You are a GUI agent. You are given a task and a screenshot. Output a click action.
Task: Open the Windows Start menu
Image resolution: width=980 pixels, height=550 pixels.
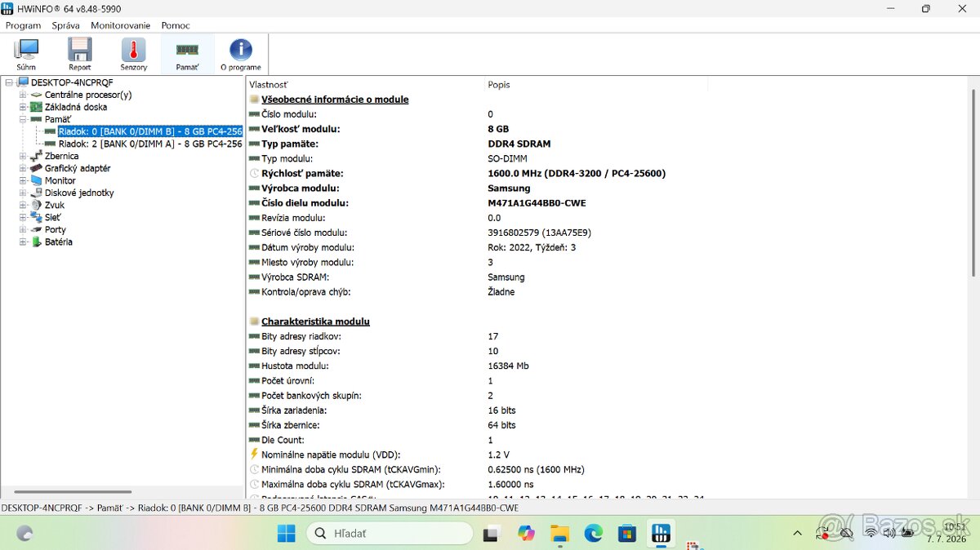[x=287, y=534]
